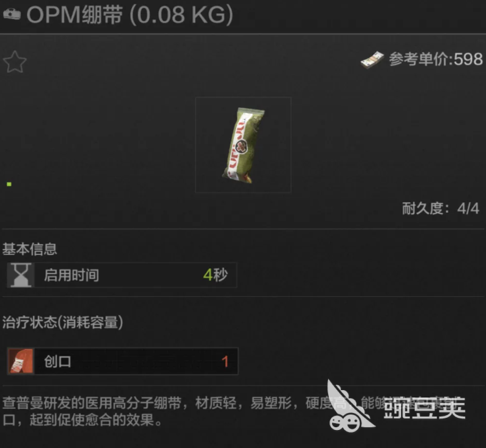Click the wound bandage icon next to 创口
The image size is (486, 448).
(x=21, y=361)
